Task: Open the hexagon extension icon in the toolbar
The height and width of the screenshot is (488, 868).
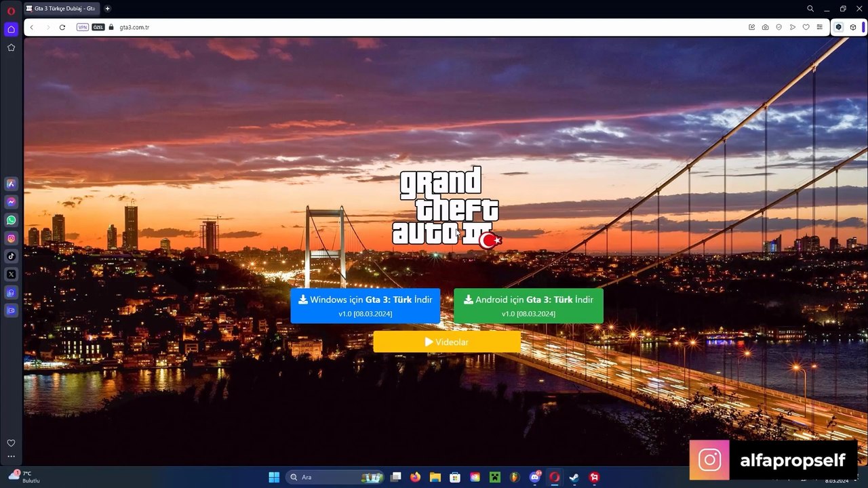Action: (x=839, y=27)
